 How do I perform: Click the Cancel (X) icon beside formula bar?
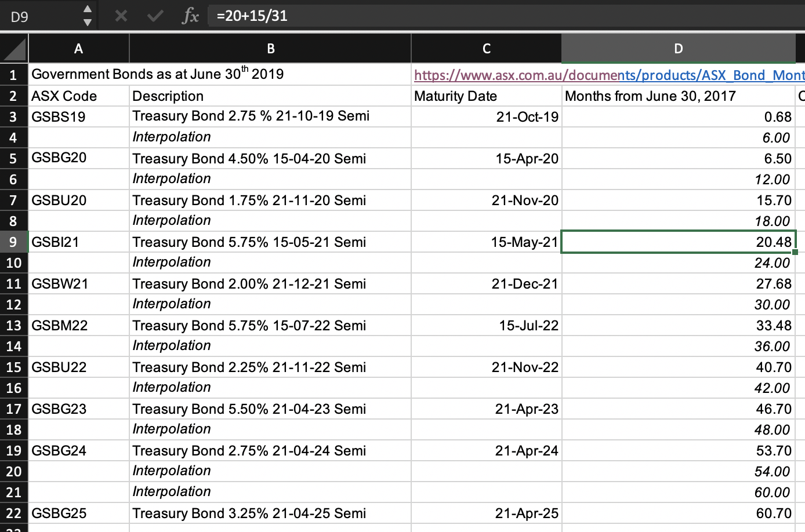pyautogui.click(x=121, y=16)
